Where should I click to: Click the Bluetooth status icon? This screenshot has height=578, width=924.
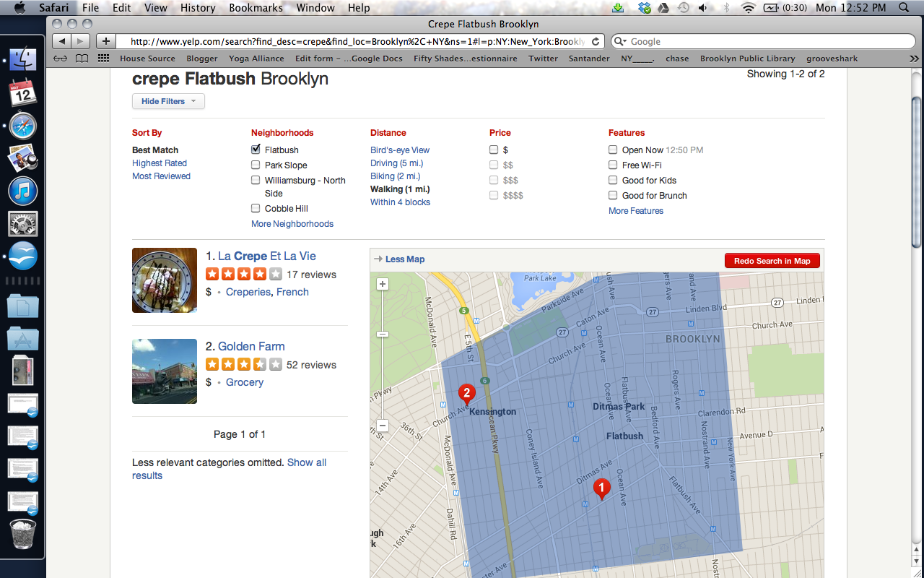pyautogui.click(x=726, y=8)
